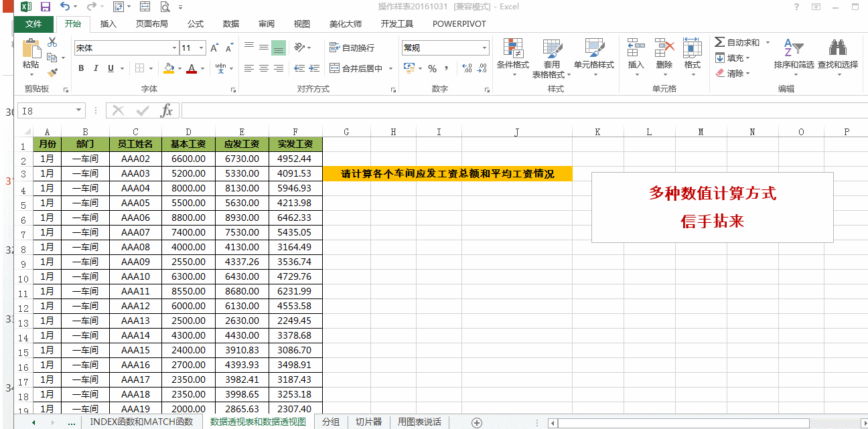Open the font size 11 dropdown
The height and width of the screenshot is (429, 868).
pyautogui.click(x=202, y=48)
